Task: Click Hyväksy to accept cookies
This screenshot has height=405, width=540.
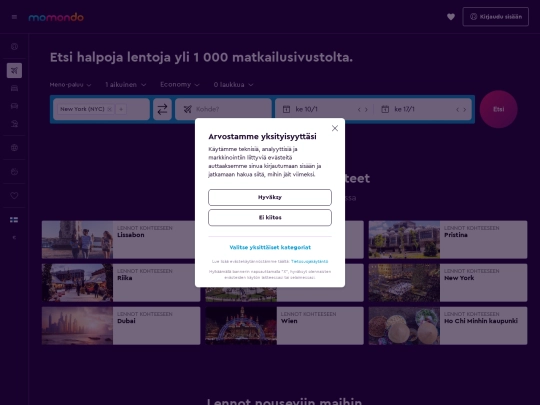Action: [270, 197]
